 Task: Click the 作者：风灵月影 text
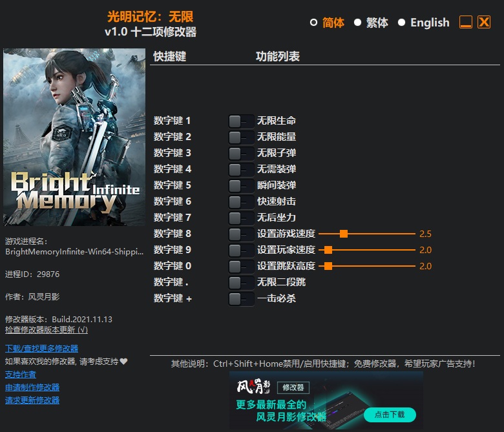32,297
